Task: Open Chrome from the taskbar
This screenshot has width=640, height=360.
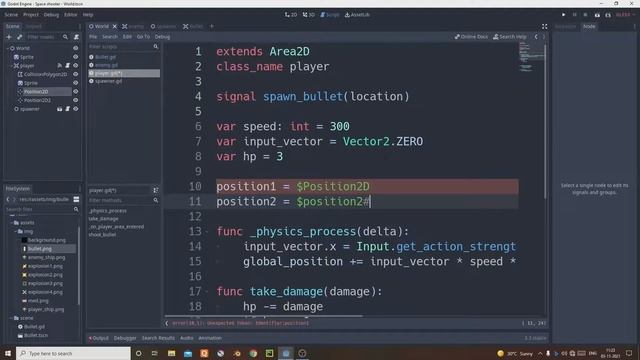Action: 253,353
